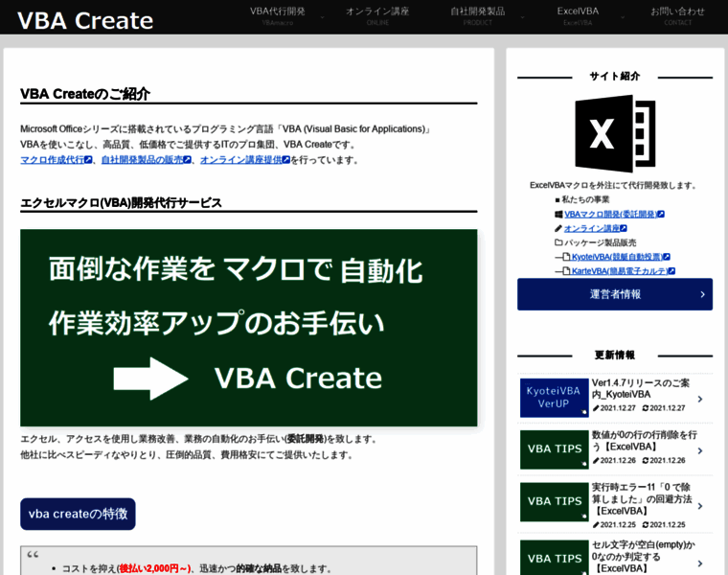This screenshot has width=728, height=575.
Task: Open the KyoteiVBA VerUP article thumbnail
Action: [x=554, y=398]
